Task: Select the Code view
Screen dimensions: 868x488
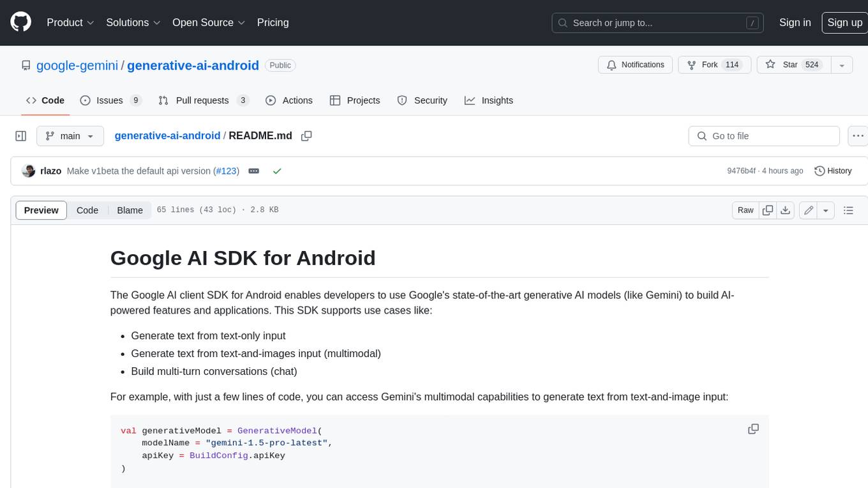Action: click(x=87, y=210)
